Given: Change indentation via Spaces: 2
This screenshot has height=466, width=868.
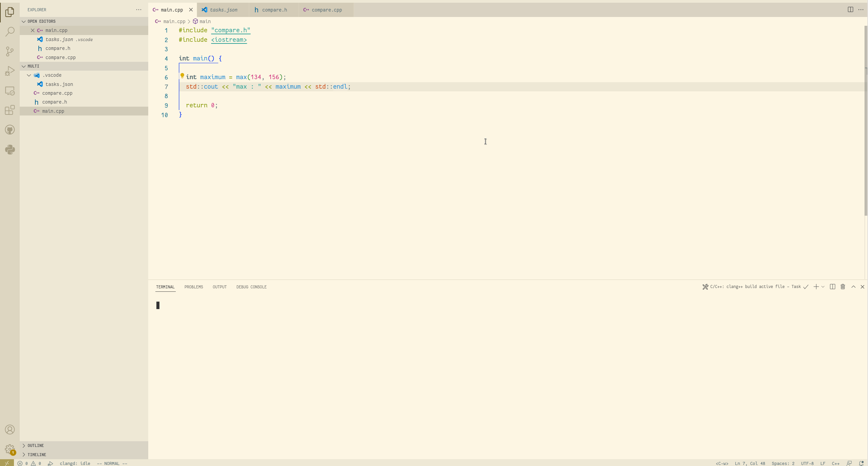Looking at the screenshot, I should [783, 463].
